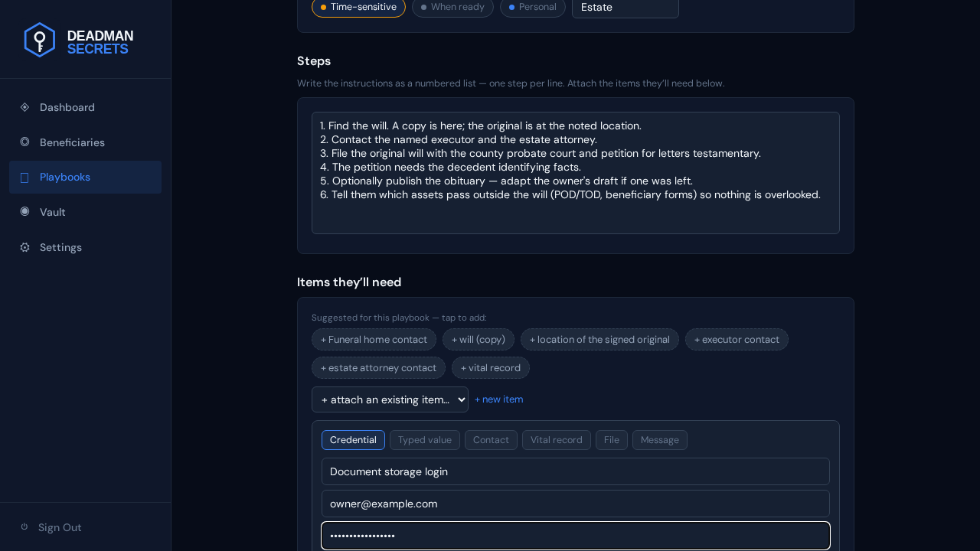Edit the Estate category field
This screenshot has height=551, width=980.
pos(626,8)
